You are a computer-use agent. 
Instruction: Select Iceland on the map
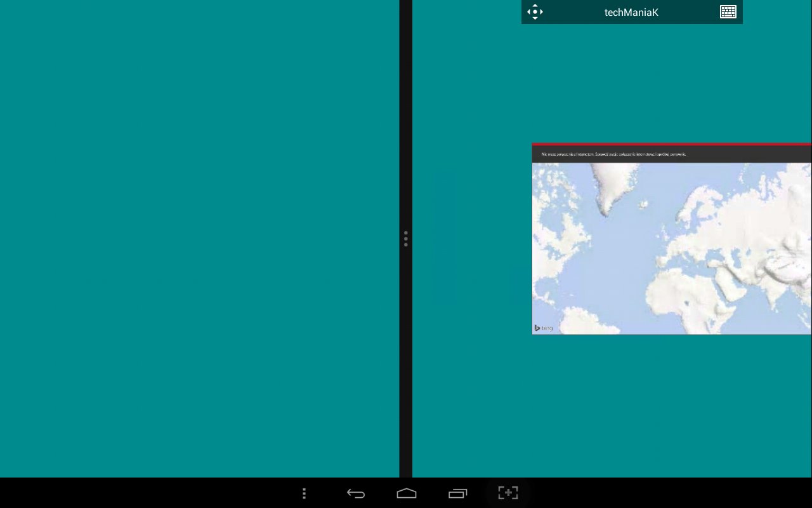click(x=643, y=204)
